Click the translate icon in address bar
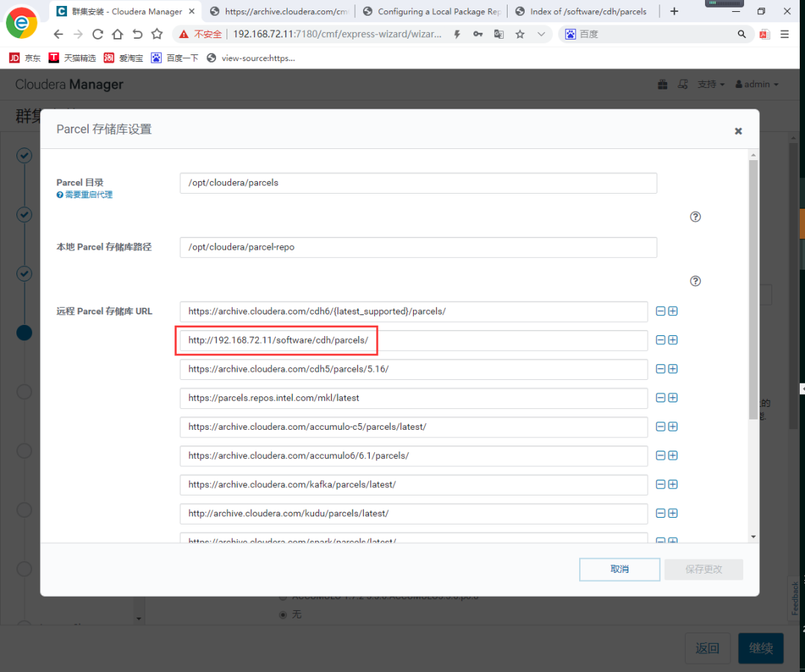The image size is (805, 672). [499, 34]
